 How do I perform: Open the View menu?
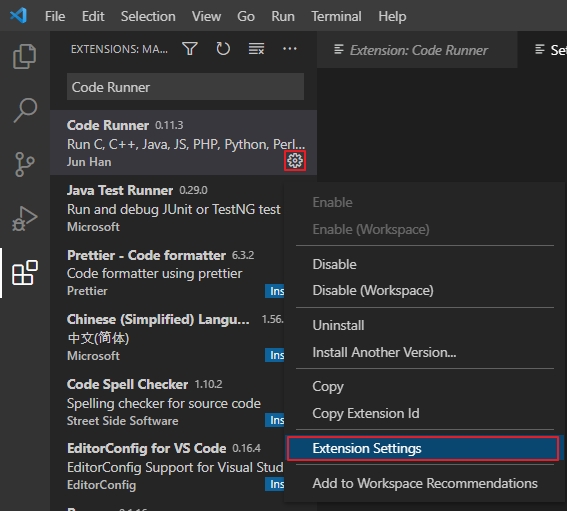tap(206, 16)
